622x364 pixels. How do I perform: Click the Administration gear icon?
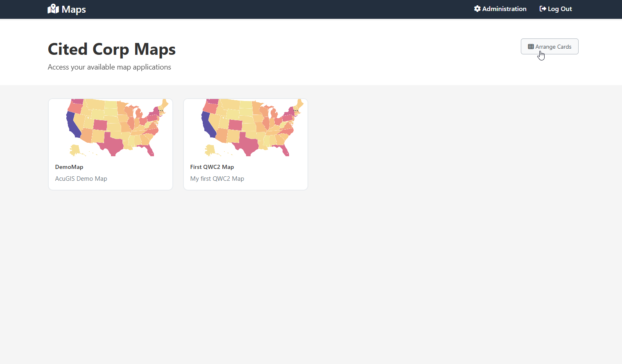click(x=477, y=9)
